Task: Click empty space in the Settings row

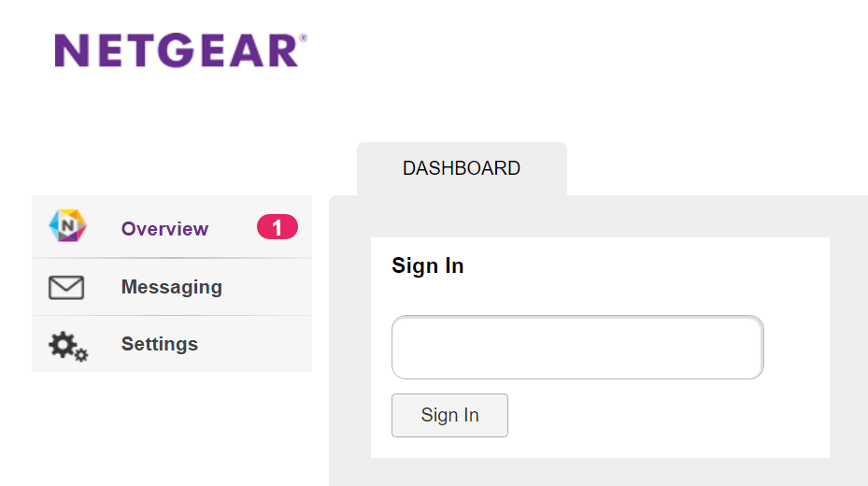Action: click(x=255, y=344)
